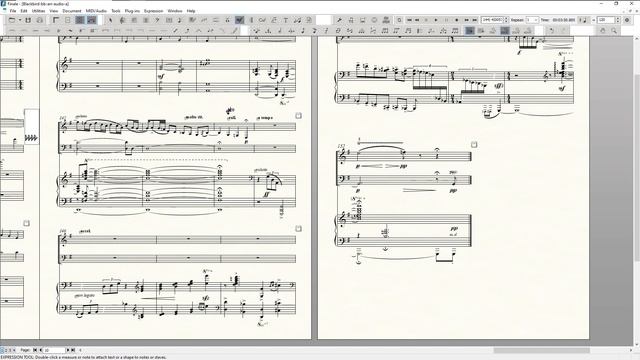
Task: Open the New document dropdown arrow
Action: [x=20, y=20]
